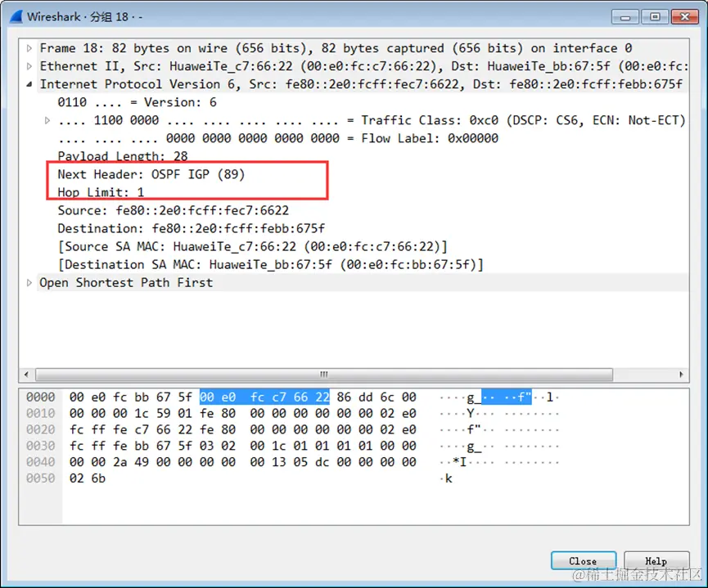Click hex offset 0050
Viewport: 708px width, 588px height.
pos(41,478)
